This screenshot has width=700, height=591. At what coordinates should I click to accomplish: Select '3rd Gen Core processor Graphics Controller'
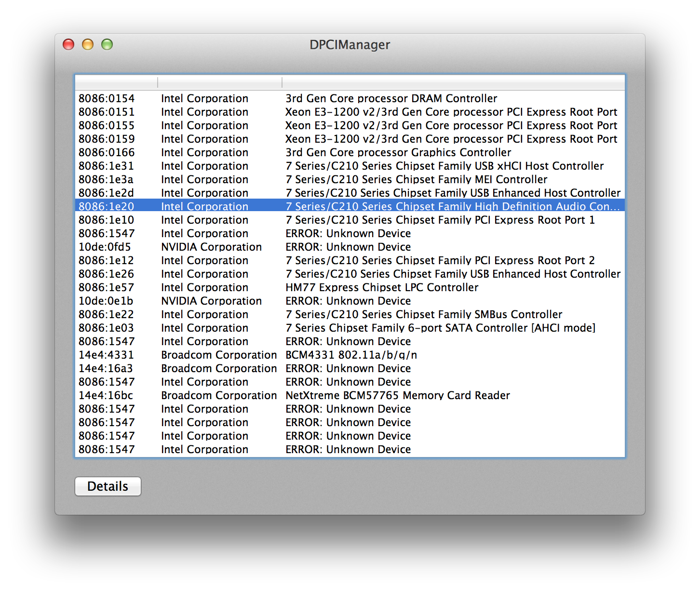(398, 152)
